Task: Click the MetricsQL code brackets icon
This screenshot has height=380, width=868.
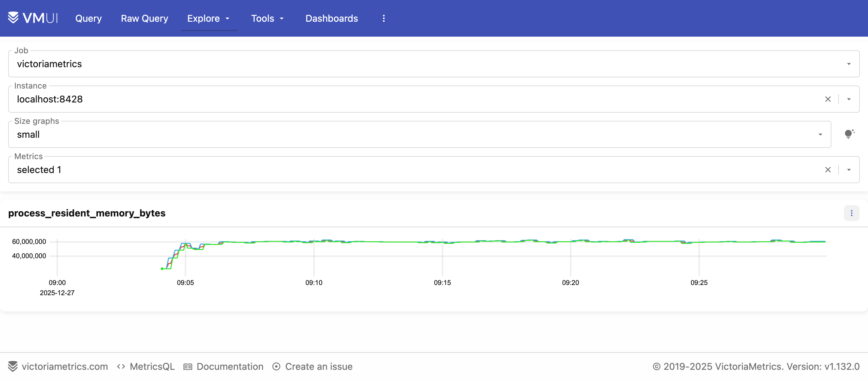Action: pos(121,366)
